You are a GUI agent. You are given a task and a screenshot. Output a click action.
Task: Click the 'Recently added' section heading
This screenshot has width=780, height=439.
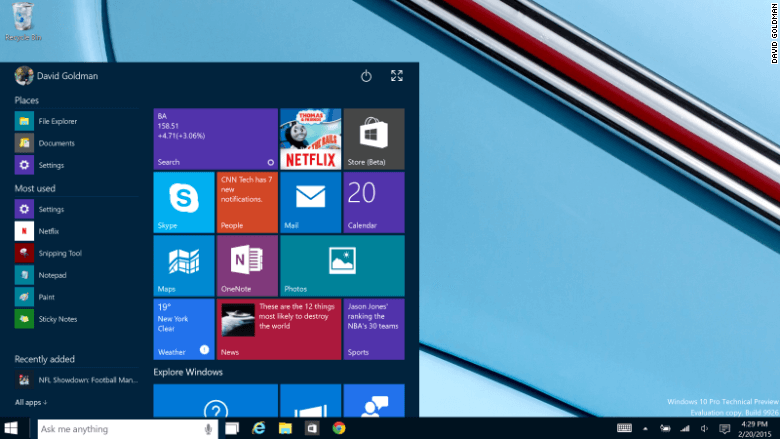44,359
